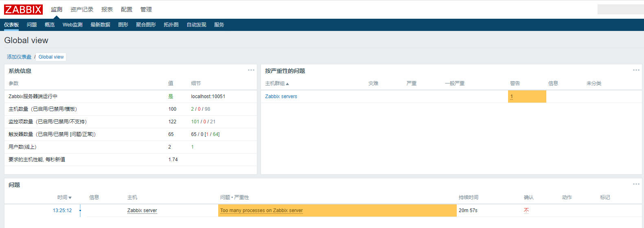Image resolution: width=644 pixels, height=228 pixels.
Task: Click the 1.74 required performance value
Action: tap(173, 160)
